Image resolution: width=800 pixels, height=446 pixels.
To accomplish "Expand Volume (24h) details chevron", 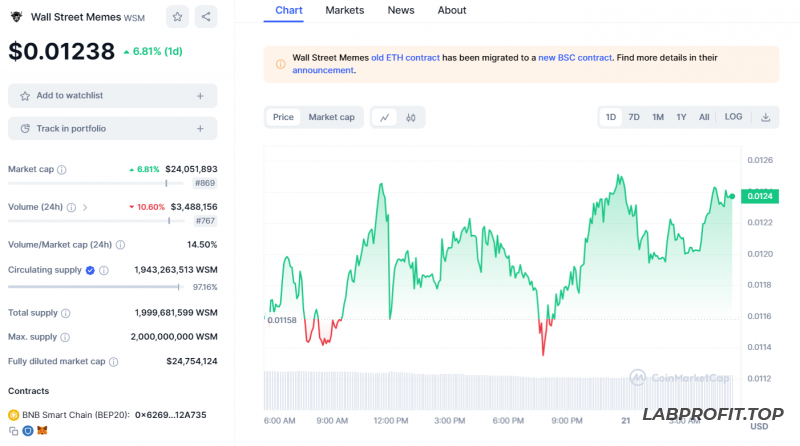I will [x=85, y=207].
